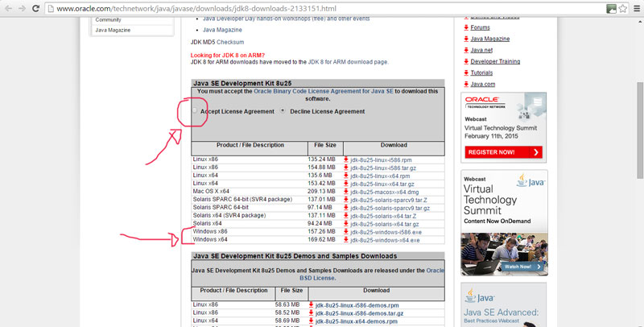Click download arrow icon for linux-x64-demos.rpm

point(311,321)
